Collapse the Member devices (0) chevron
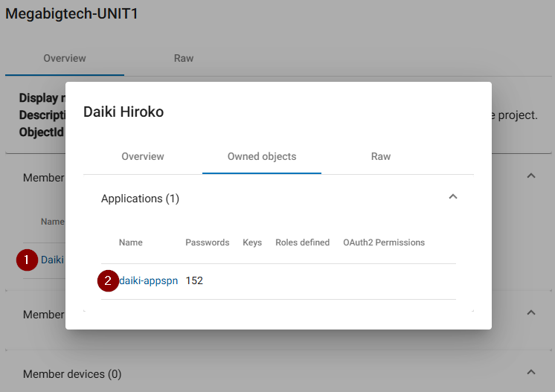This screenshot has height=392, width=555. (x=530, y=372)
